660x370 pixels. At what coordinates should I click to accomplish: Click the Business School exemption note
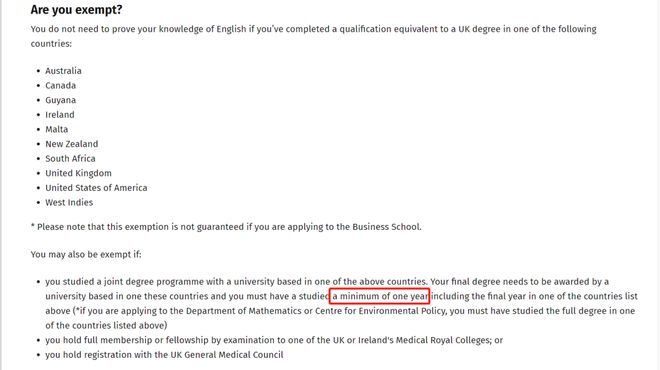226,227
